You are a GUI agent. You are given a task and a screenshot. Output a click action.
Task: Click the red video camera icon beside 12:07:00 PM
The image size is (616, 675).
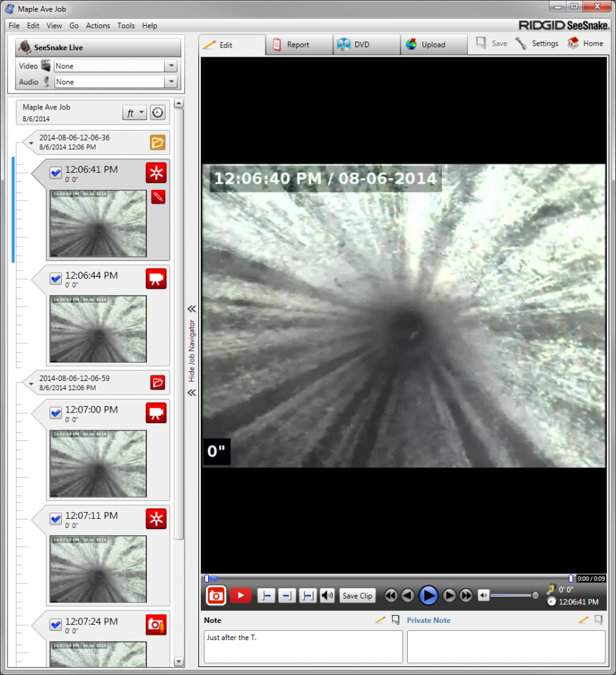156,413
